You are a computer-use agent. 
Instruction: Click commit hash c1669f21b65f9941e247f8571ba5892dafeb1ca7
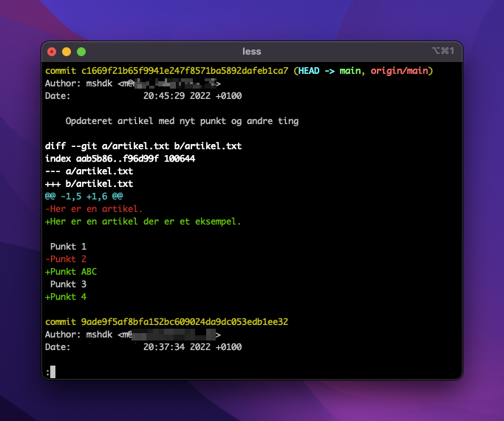click(x=185, y=71)
